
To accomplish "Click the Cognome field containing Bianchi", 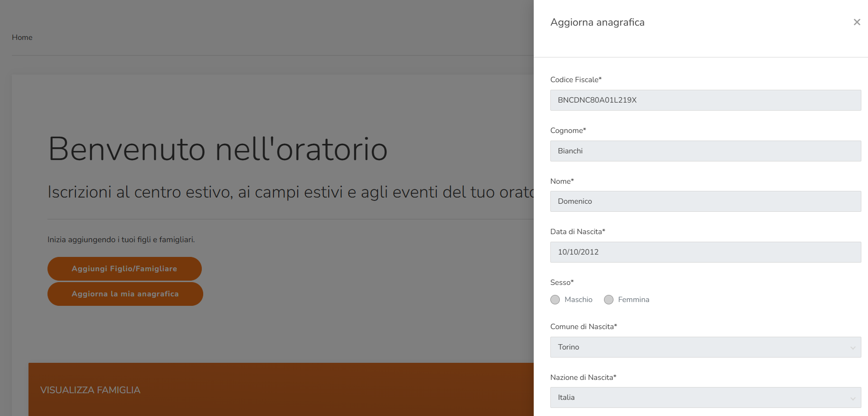I will point(705,151).
